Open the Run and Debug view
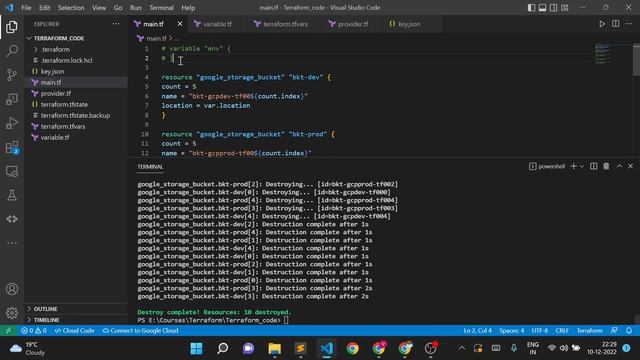Screen dimensions: 640x360 [12, 123]
